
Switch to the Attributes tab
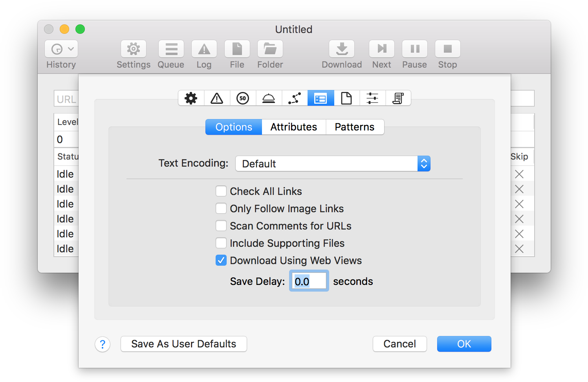[294, 127]
